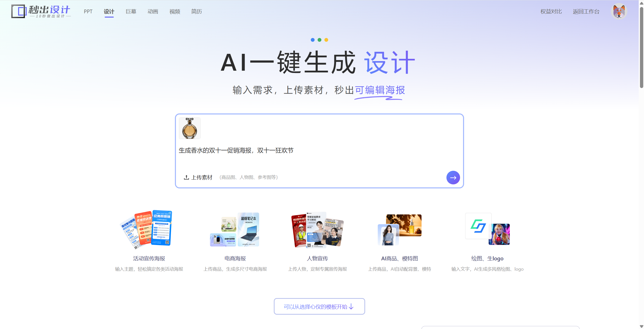Select the 活动宣传海报 illustration
The height and width of the screenshot is (329, 644).
(146, 229)
